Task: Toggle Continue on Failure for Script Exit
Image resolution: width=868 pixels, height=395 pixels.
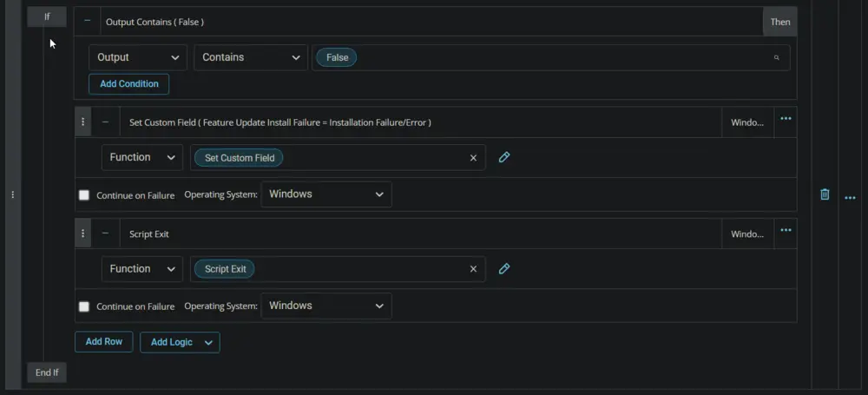Action: [84, 306]
